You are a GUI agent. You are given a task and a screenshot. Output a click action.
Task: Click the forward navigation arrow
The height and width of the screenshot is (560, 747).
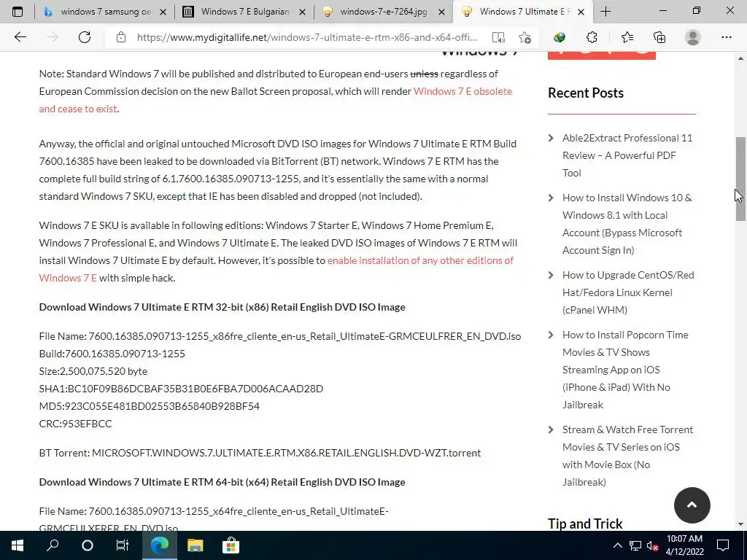click(53, 37)
